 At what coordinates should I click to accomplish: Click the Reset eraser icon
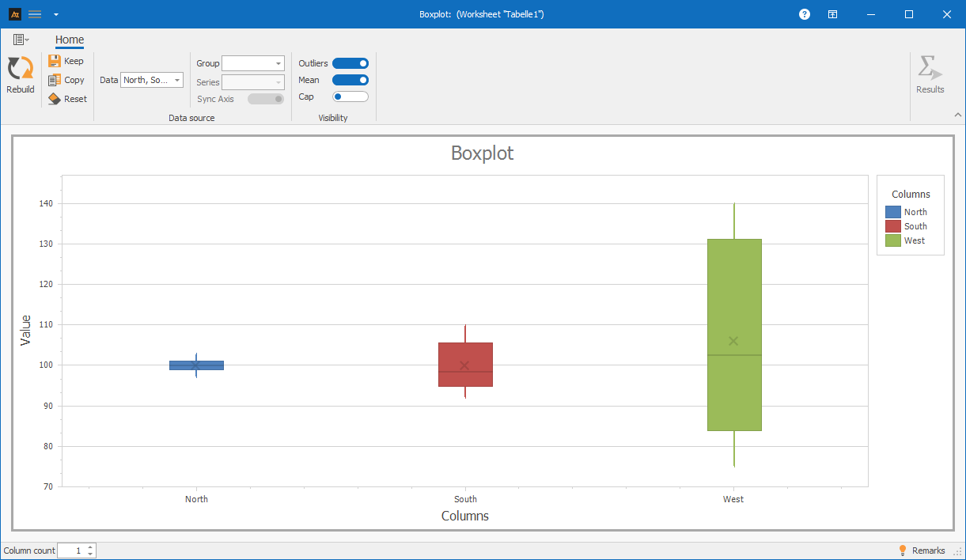coord(55,99)
